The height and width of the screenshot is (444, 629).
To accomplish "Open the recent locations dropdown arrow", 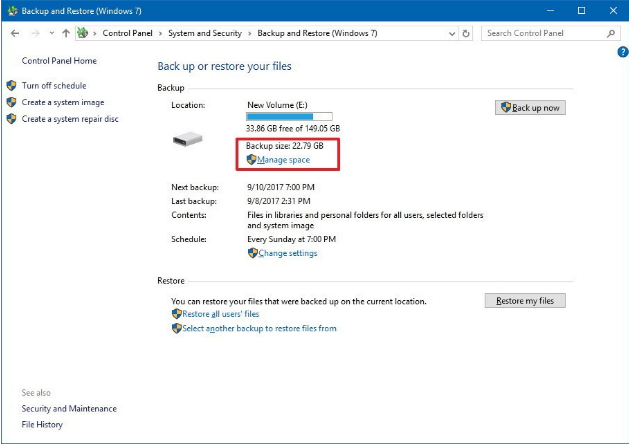I will pyautogui.click(x=51, y=33).
